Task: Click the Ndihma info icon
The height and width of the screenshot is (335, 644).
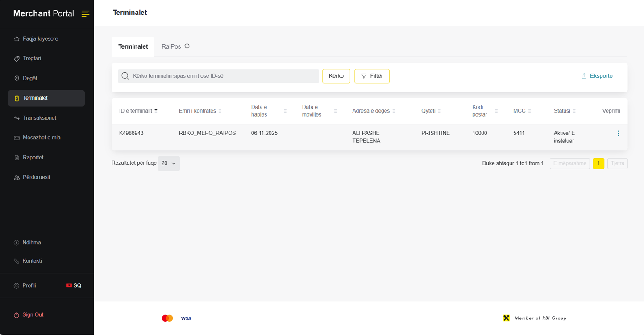Action: click(x=17, y=243)
